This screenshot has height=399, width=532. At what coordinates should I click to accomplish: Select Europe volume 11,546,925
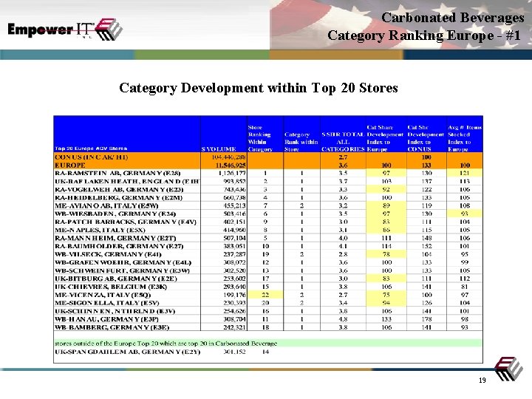231,166
